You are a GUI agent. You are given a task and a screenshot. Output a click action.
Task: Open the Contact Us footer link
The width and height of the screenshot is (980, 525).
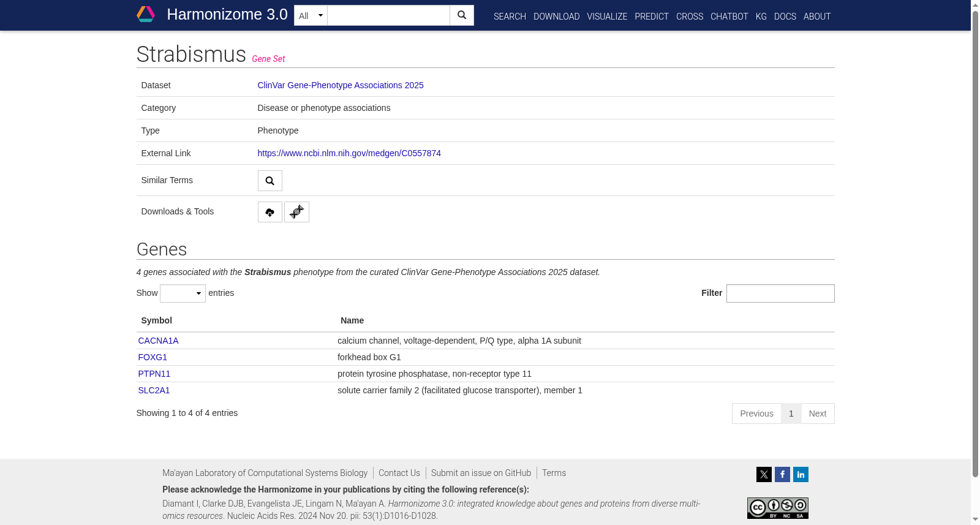pos(399,473)
